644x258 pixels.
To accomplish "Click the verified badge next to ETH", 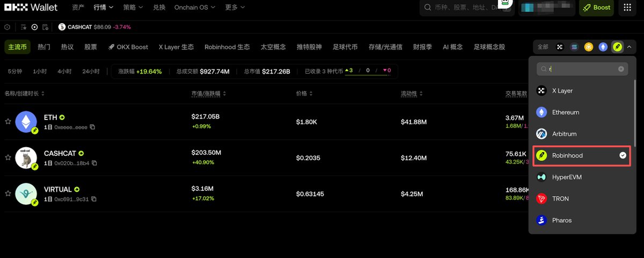I will click(62, 117).
